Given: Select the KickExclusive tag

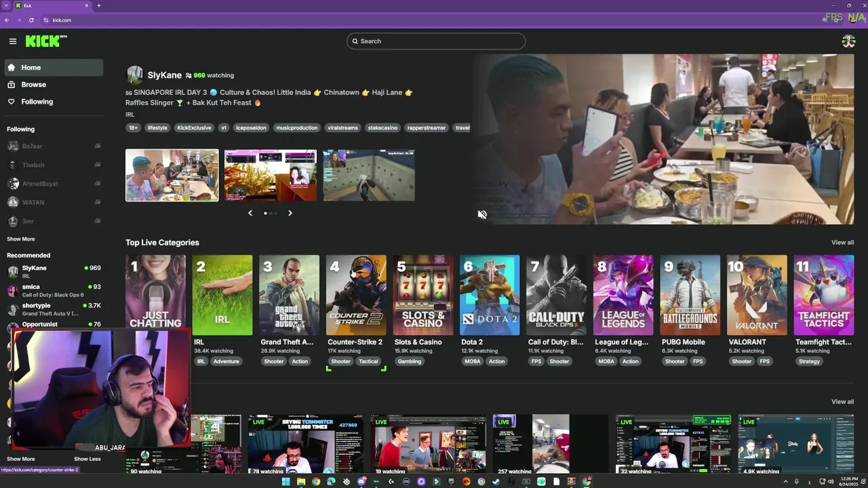Looking at the screenshot, I should click(194, 128).
